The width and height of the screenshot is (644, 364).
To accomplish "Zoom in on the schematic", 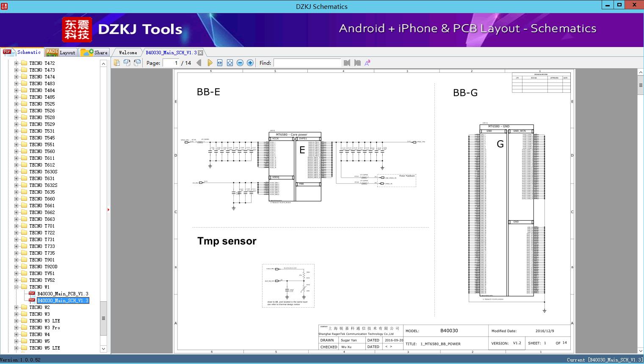I will pyautogui.click(x=250, y=63).
